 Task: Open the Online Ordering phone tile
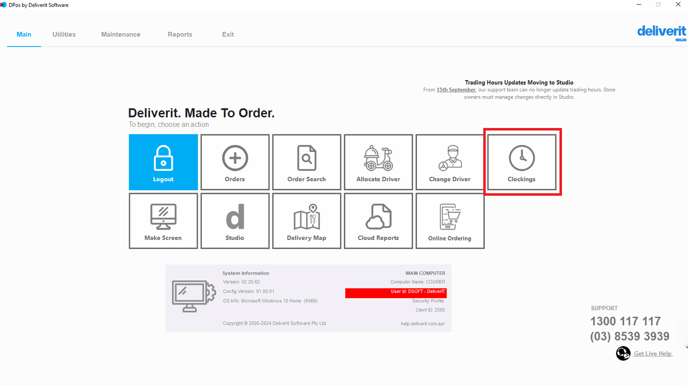(x=450, y=221)
